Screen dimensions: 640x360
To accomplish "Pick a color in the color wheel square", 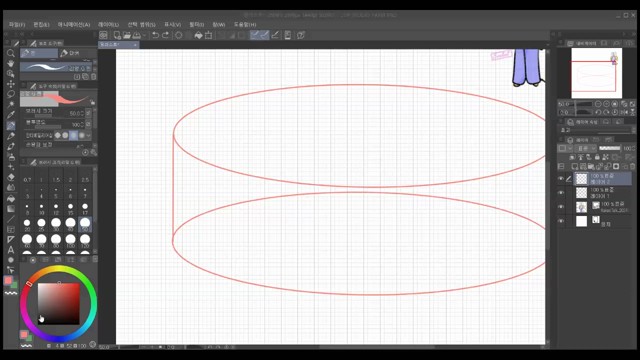I will pos(59,304).
